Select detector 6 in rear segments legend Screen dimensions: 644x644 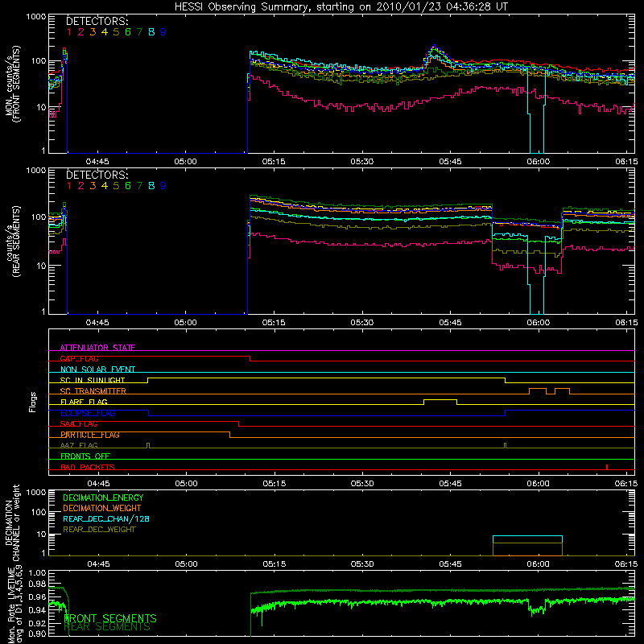[128, 186]
